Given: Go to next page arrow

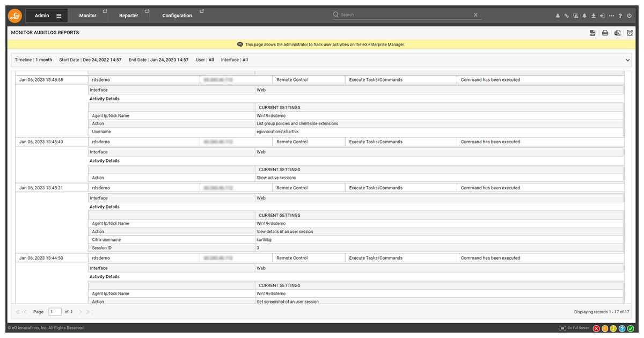Looking at the screenshot, I should [80, 312].
